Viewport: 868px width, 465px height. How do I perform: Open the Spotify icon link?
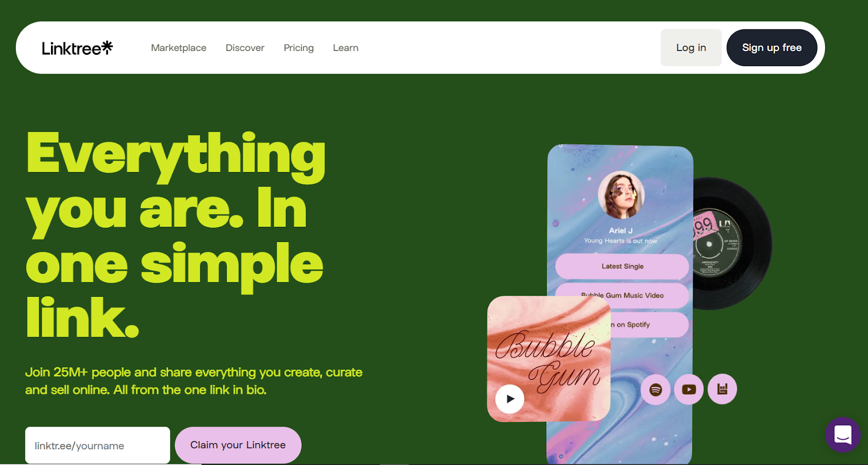[655, 390]
